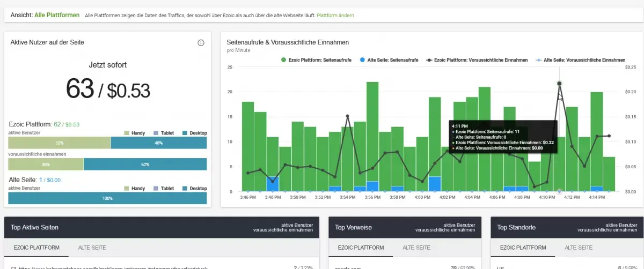This screenshot has width=644, height=269.
Task: Click the Handy 38% revenue bar segment
Action: [46, 165]
